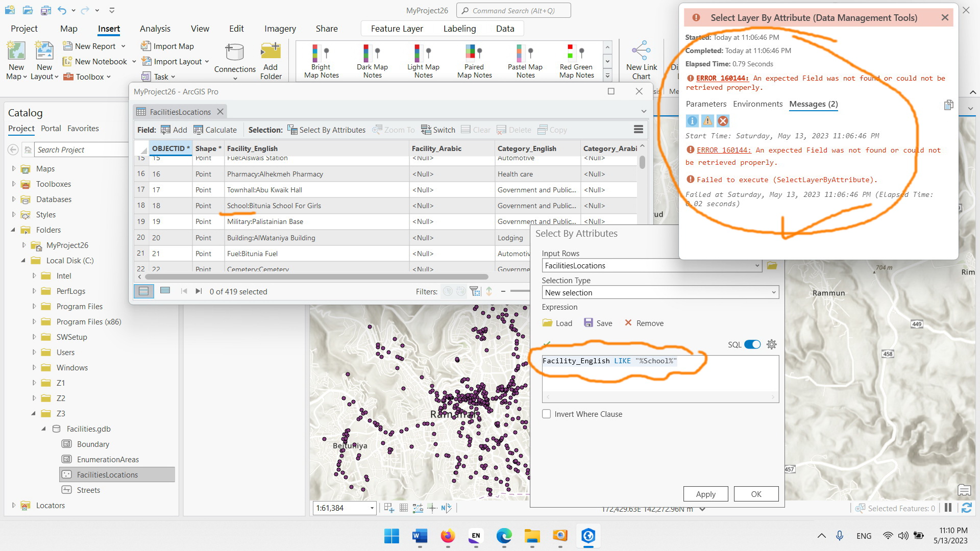Screen dimensions: 980x551
Task: Enable the Invert Where Clause option
Action: (x=546, y=414)
